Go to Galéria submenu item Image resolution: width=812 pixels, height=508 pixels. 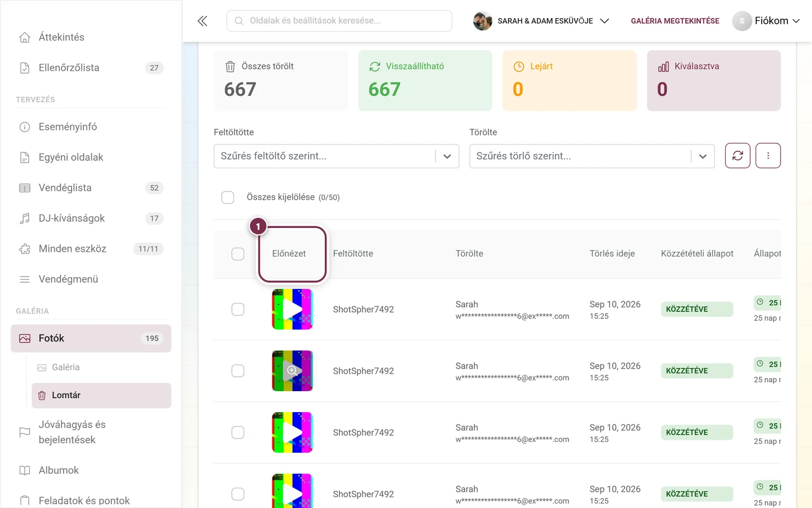click(x=101, y=367)
